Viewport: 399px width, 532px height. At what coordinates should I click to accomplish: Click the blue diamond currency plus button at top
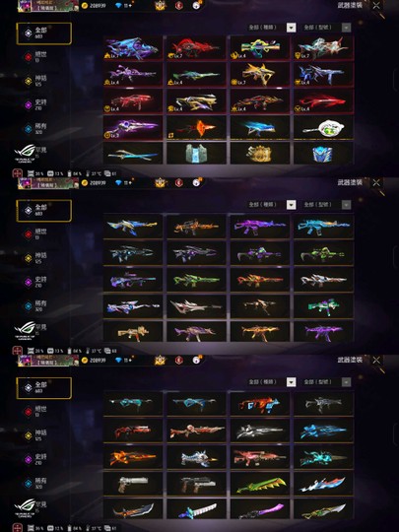coord(130,6)
